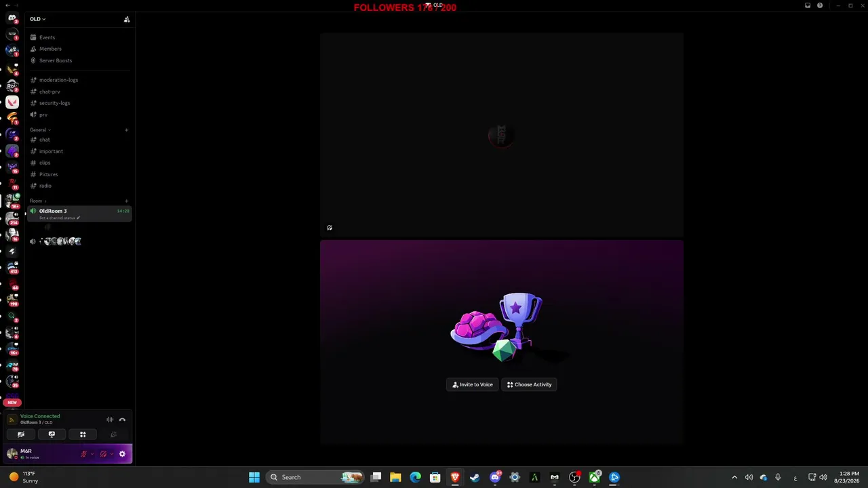Switch to Discord on the taskbar

click(495, 477)
